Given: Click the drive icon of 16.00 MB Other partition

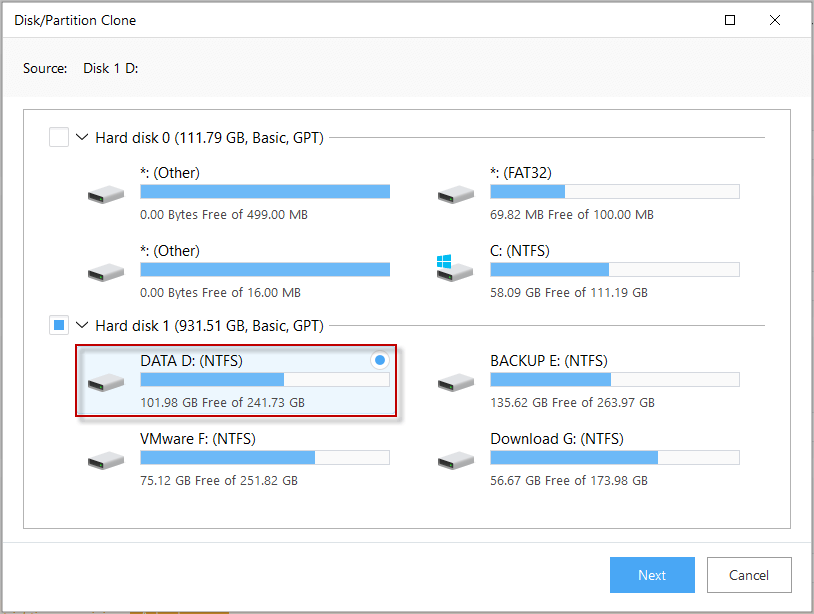Looking at the screenshot, I should pyautogui.click(x=106, y=272).
